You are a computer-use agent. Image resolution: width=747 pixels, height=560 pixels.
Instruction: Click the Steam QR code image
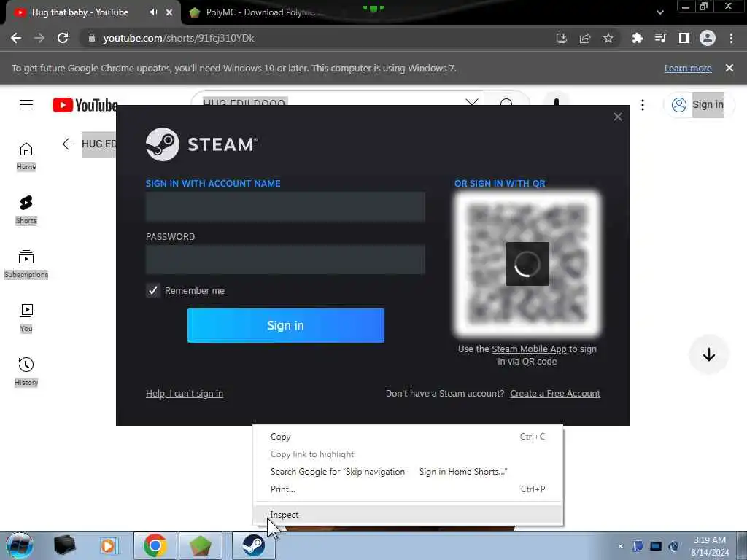[x=527, y=264]
